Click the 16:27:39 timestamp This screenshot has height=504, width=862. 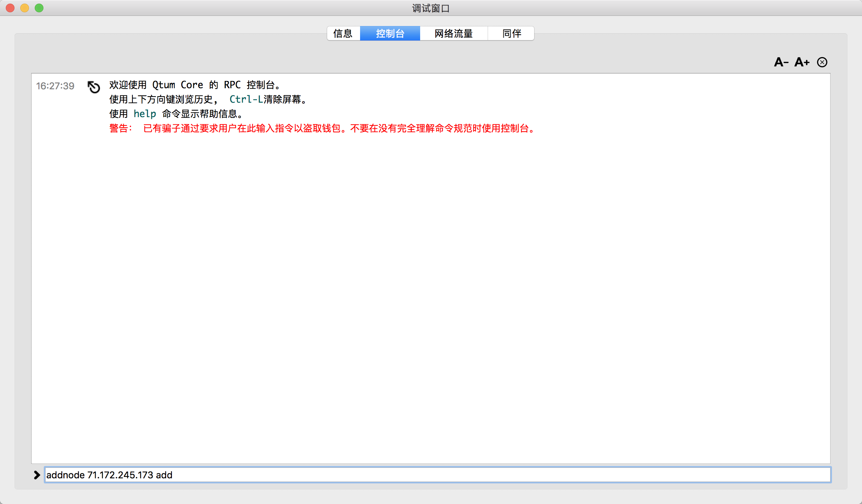pyautogui.click(x=55, y=86)
